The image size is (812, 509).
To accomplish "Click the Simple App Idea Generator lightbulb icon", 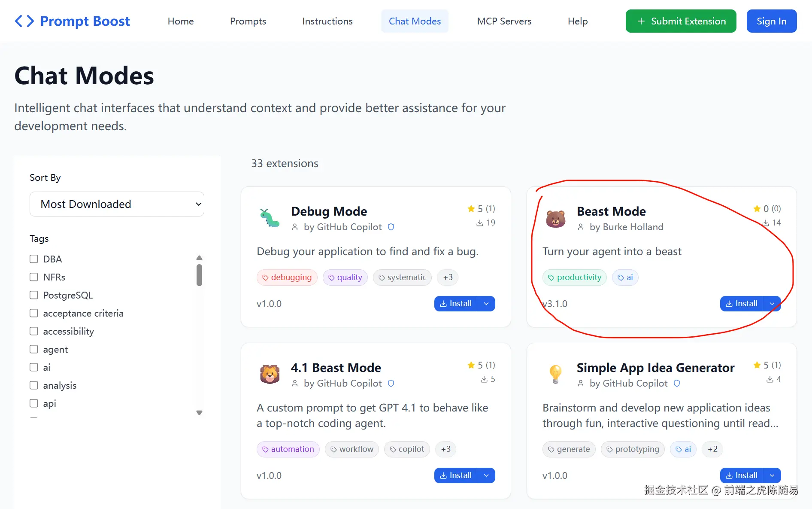I will click(555, 374).
